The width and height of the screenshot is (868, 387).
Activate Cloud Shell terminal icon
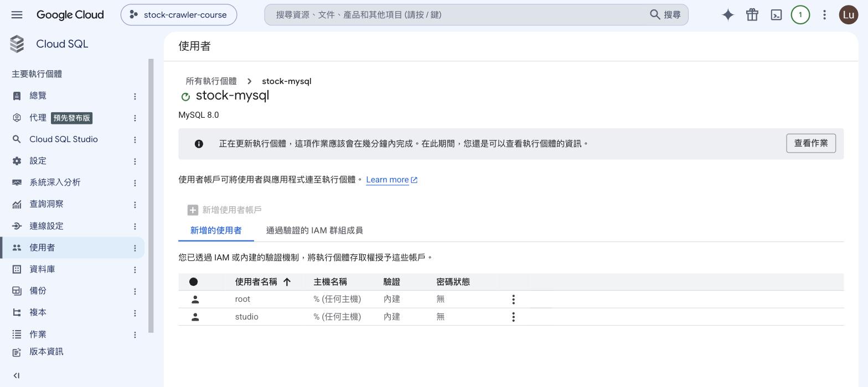click(776, 15)
